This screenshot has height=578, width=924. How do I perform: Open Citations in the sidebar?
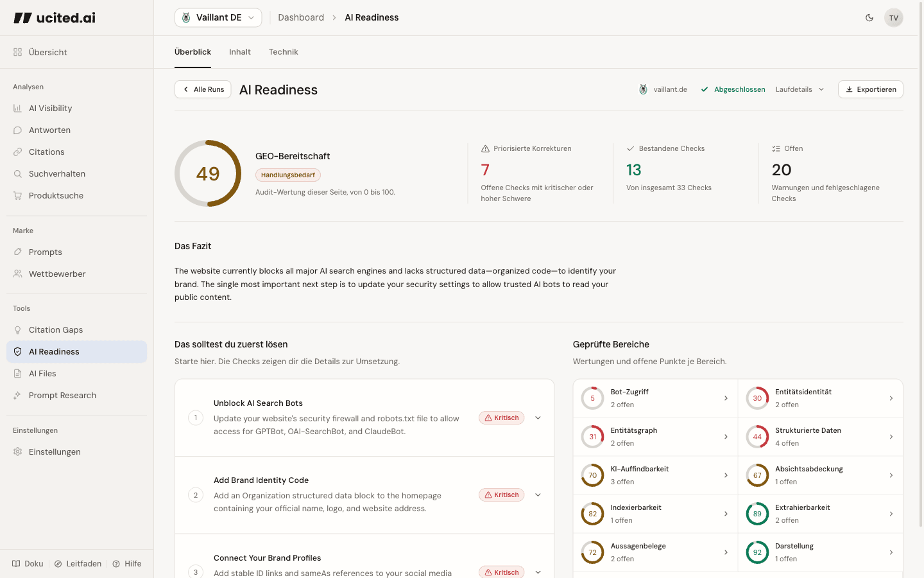[77, 152]
